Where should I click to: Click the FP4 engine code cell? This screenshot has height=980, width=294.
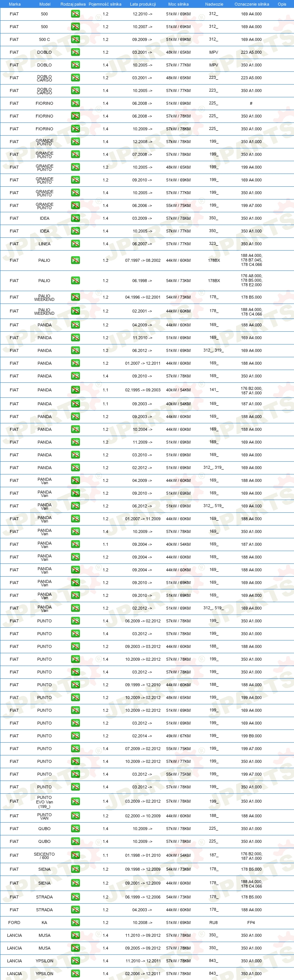coord(251,923)
